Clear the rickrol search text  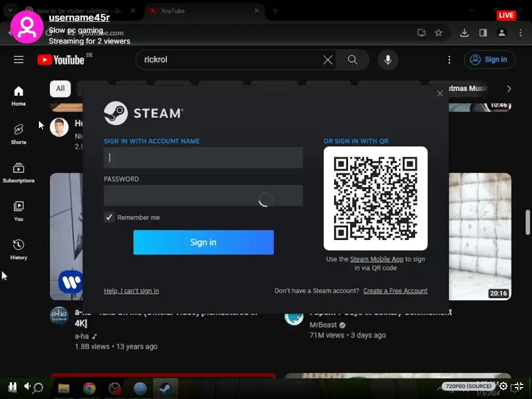[328, 60]
